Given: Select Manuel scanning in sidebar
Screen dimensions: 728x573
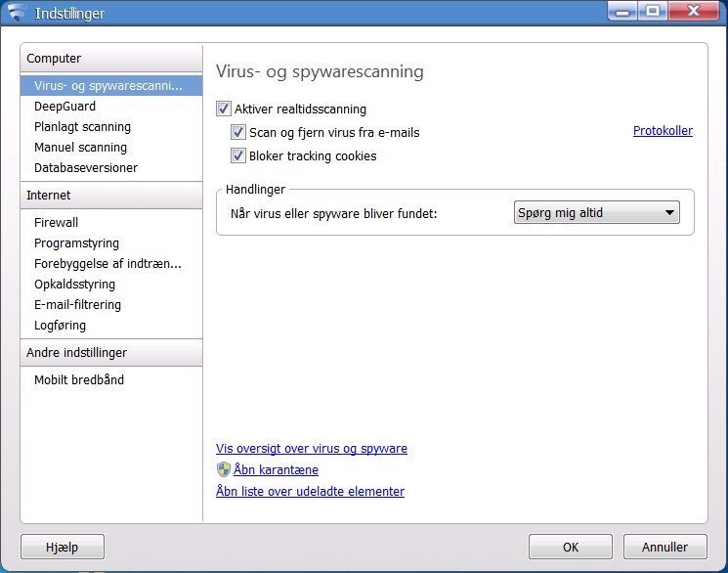Looking at the screenshot, I should point(111,148).
